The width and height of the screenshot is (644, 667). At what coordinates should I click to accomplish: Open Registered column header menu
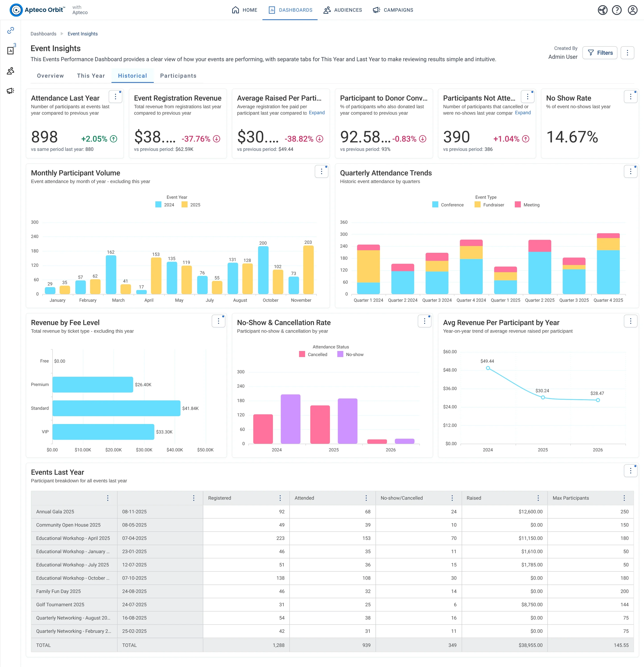coord(280,498)
